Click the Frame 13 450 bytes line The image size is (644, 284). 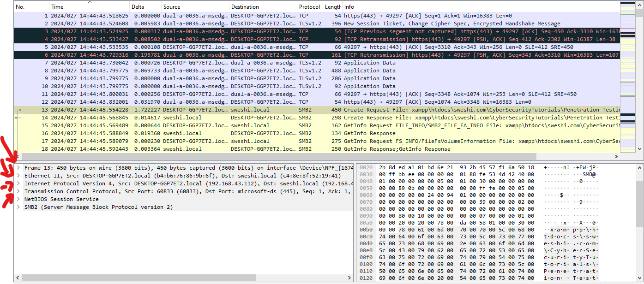188,168
